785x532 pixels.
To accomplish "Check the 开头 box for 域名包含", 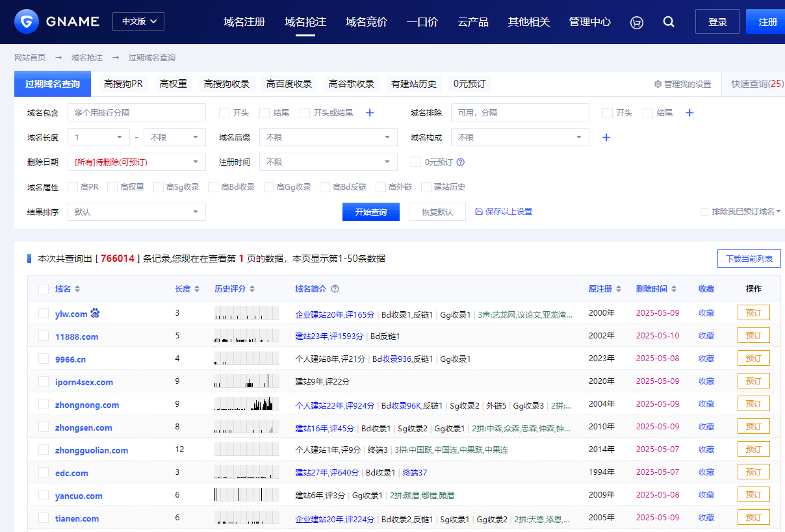I will (224, 113).
